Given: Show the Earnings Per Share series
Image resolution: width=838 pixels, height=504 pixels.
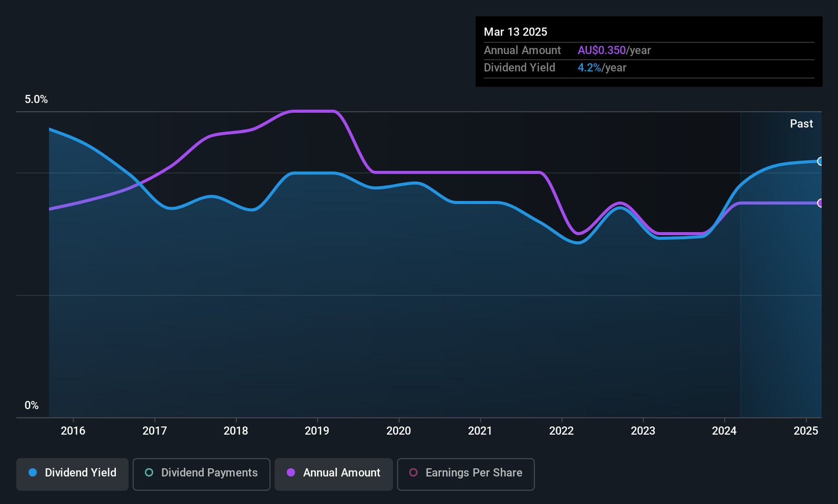Looking at the screenshot, I should (x=465, y=474).
